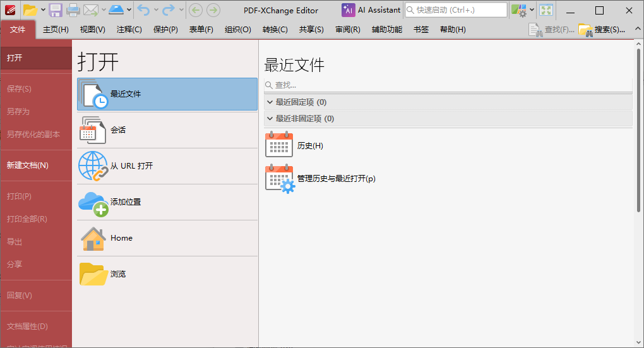The height and width of the screenshot is (348, 644).
Task: Open the AI Assistant
Action: point(371,10)
